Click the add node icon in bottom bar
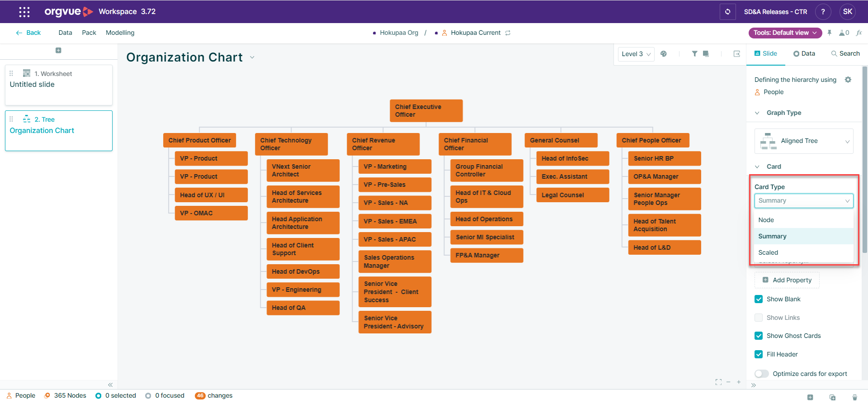The width and height of the screenshot is (868, 404). (x=810, y=397)
